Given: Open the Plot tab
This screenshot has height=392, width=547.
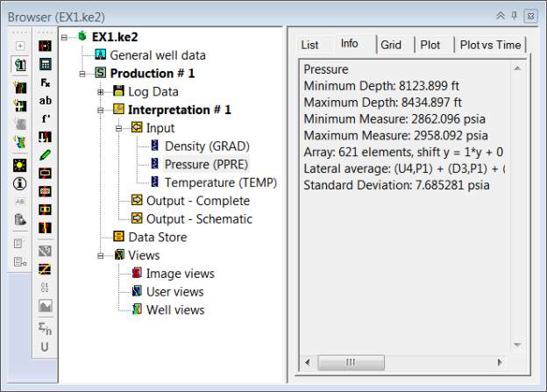Looking at the screenshot, I should [x=430, y=45].
